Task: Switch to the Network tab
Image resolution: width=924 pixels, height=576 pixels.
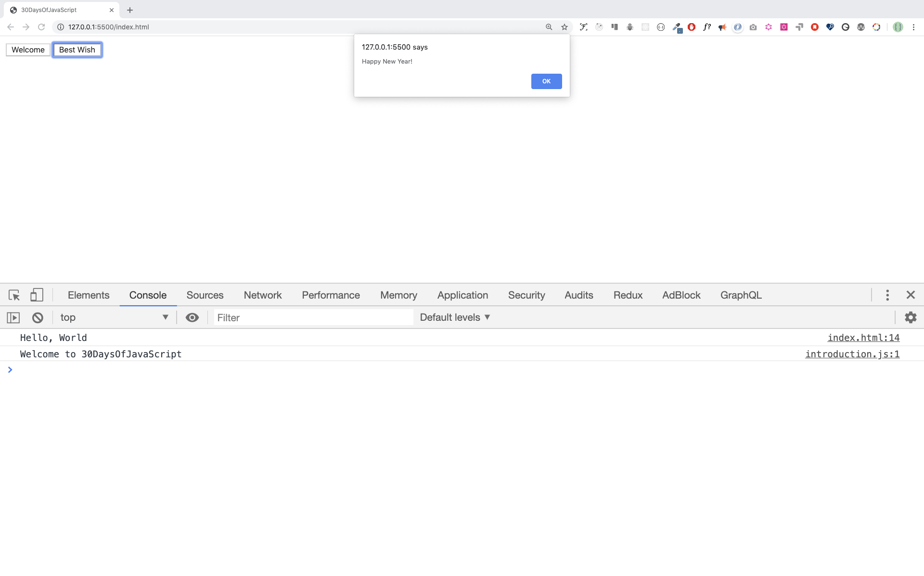Action: tap(263, 295)
